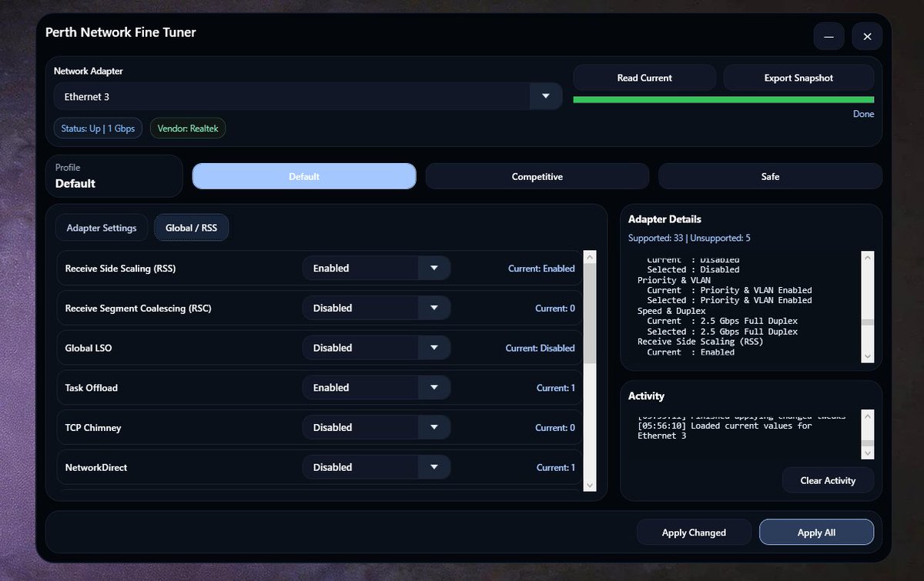Expand TCP Chimney dropdown arrow
Image resolution: width=924 pixels, height=581 pixels.
click(x=434, y=427)
